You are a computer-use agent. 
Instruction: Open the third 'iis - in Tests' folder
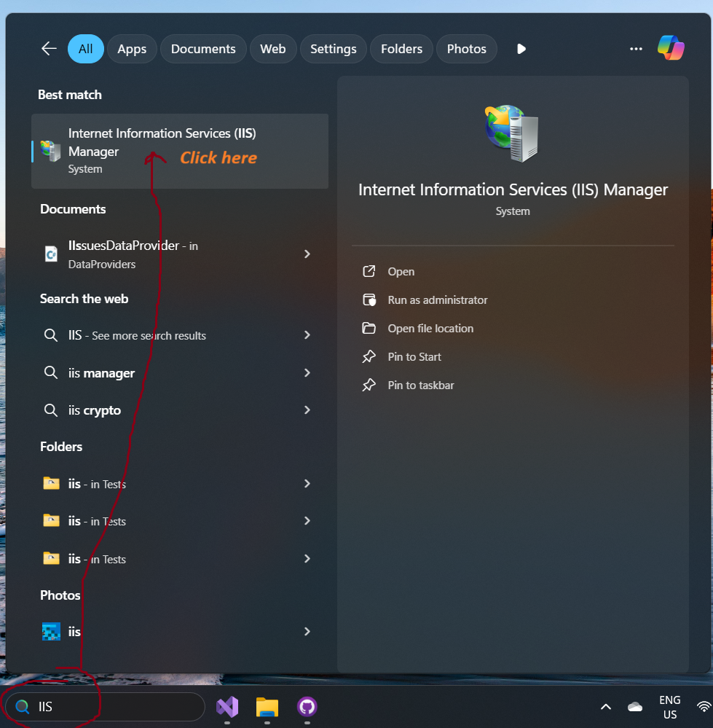pyautogui.click(x=180, y=558)
